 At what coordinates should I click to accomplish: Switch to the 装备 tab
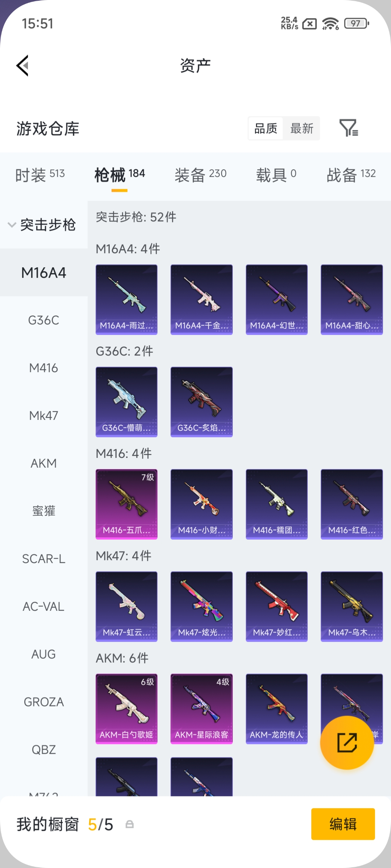[x=201, y=175]
